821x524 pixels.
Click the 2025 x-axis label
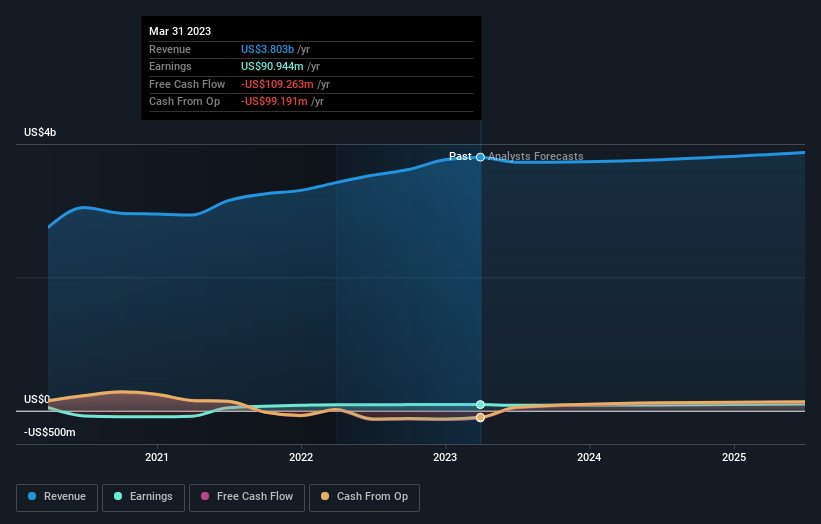click(x=734, y=457)
